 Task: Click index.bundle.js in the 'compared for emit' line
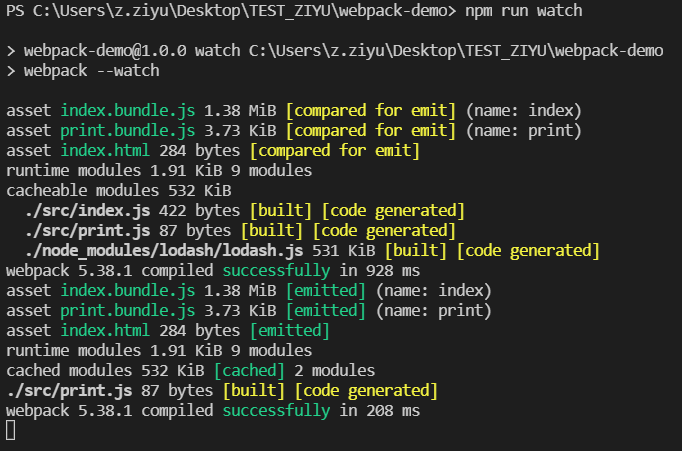click(x=127, y=110)
